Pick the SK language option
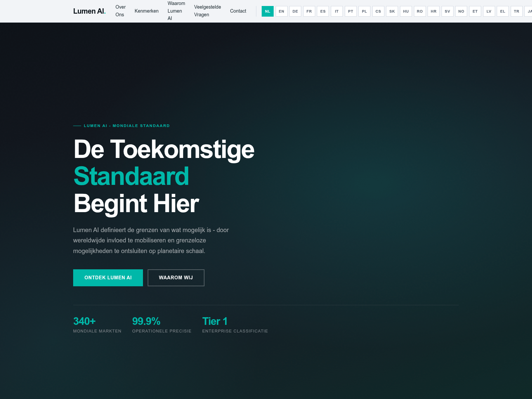The image size is (532, 399). (392, 11)
